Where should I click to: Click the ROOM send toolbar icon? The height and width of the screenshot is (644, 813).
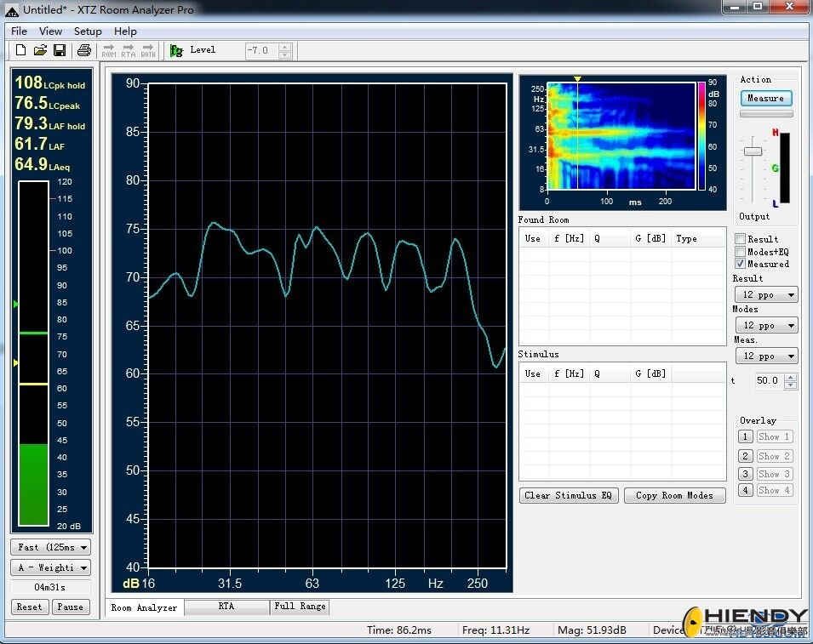(x=109, y=50)
